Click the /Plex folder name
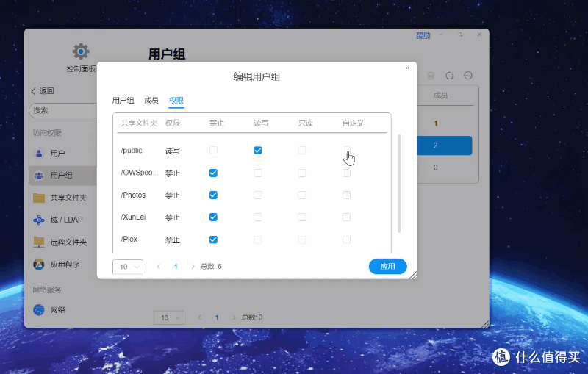Viewport: 588px width, 374px height. (x=129, y=239)
